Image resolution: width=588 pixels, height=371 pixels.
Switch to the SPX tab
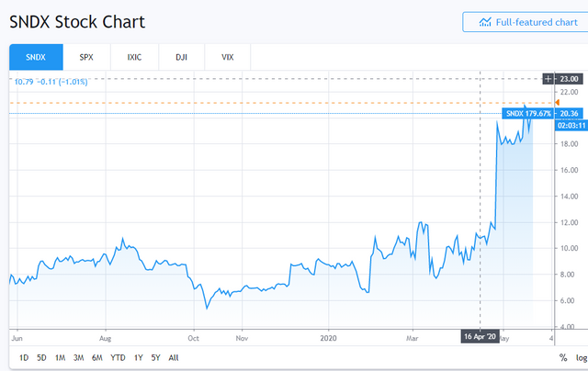(88, 57)
